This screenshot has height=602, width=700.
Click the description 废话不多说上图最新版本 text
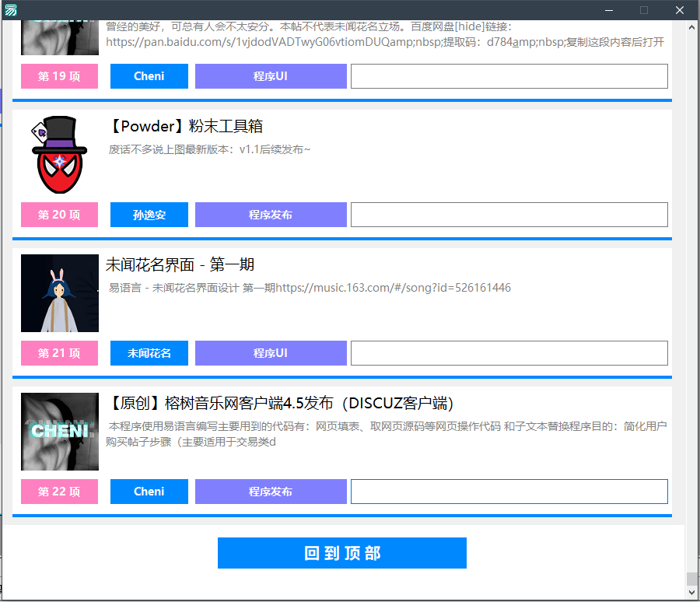click(x=209, y=149)
